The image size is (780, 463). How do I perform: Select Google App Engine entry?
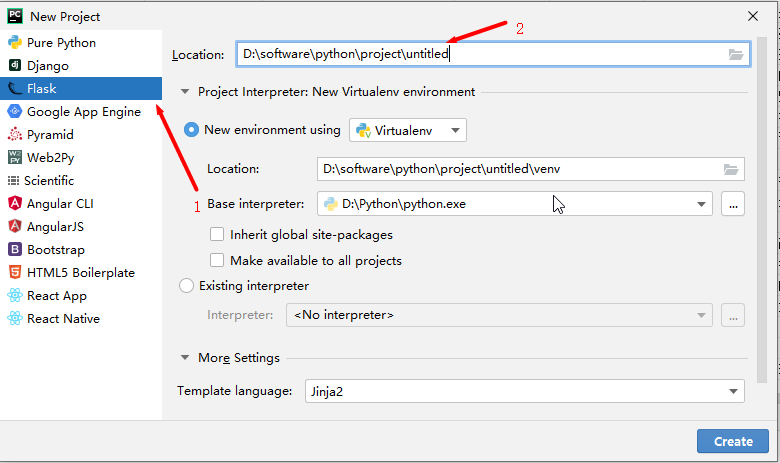[x=84, y=112]
